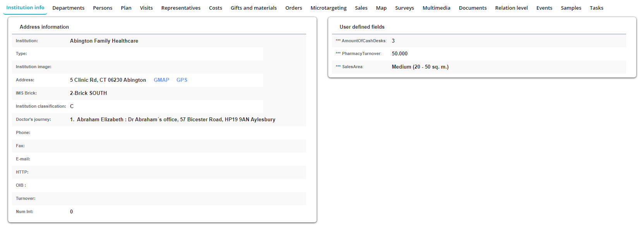Viewport: 644px width, 227px height.
Task: Open the Microtargeting tab
Action: click(328, 8)
